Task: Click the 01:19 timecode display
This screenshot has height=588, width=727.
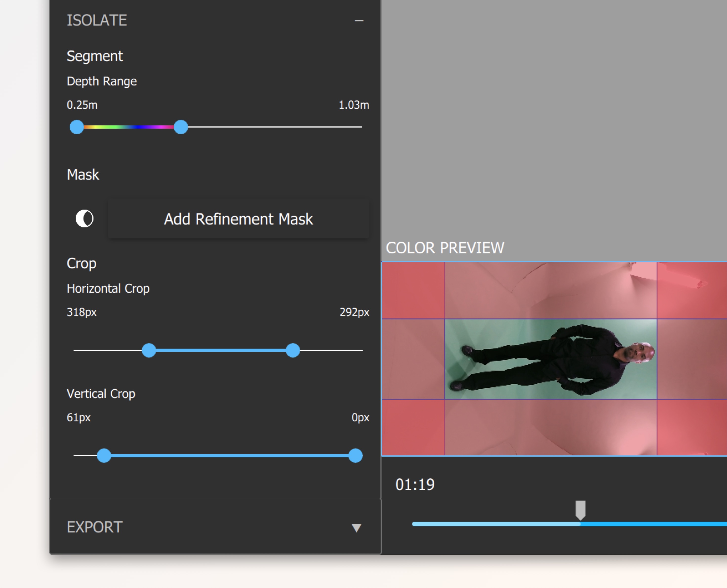Action: (415, 485)
